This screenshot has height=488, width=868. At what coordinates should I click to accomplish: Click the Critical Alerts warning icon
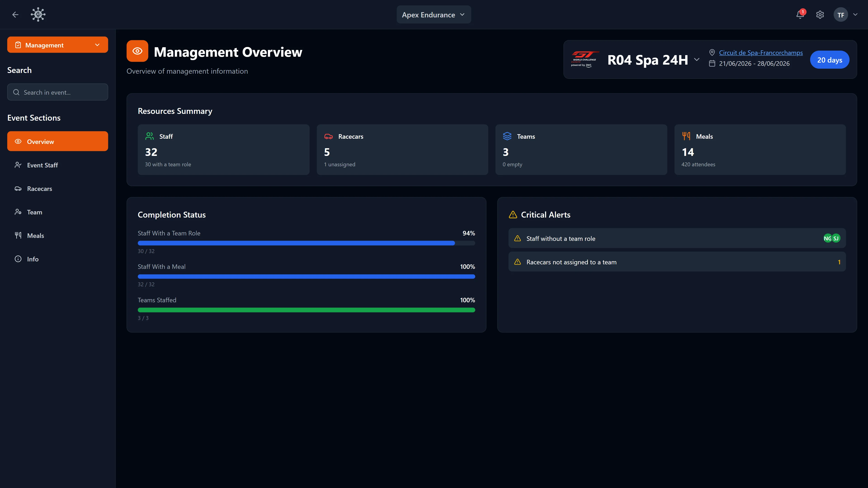pyautogui.click(x=513, y=215)
